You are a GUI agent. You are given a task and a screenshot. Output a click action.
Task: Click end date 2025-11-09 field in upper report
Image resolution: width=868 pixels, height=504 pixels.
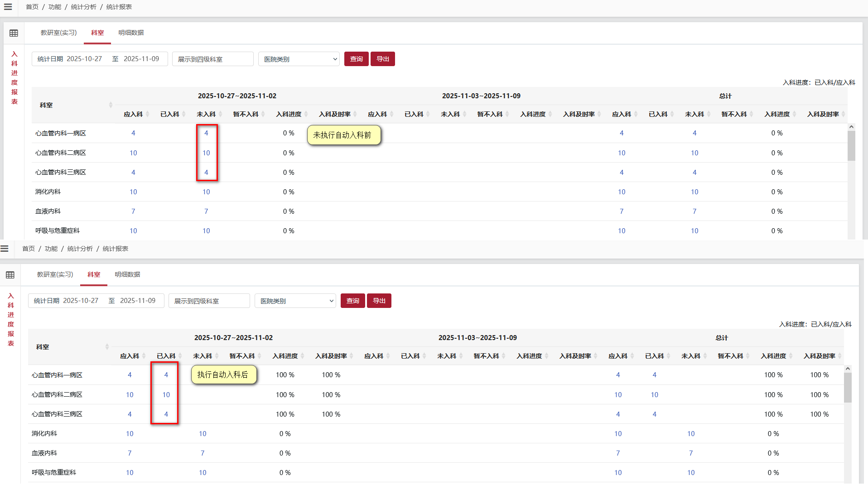pyautogui.click(x=141, y=59)
